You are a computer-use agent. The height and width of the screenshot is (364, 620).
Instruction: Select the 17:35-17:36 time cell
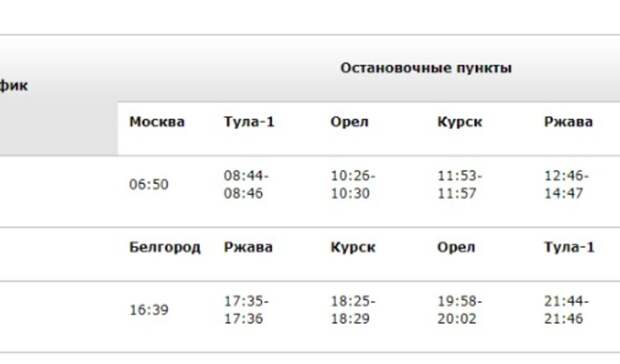click(246, 310)
